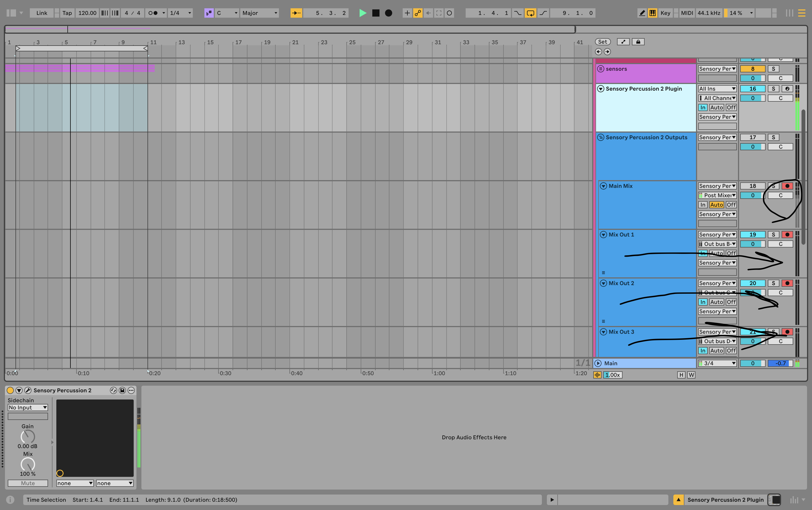Screen dimensions: 812x510
Task: Click the Tap tempo button
Action: tap(67, 13)
